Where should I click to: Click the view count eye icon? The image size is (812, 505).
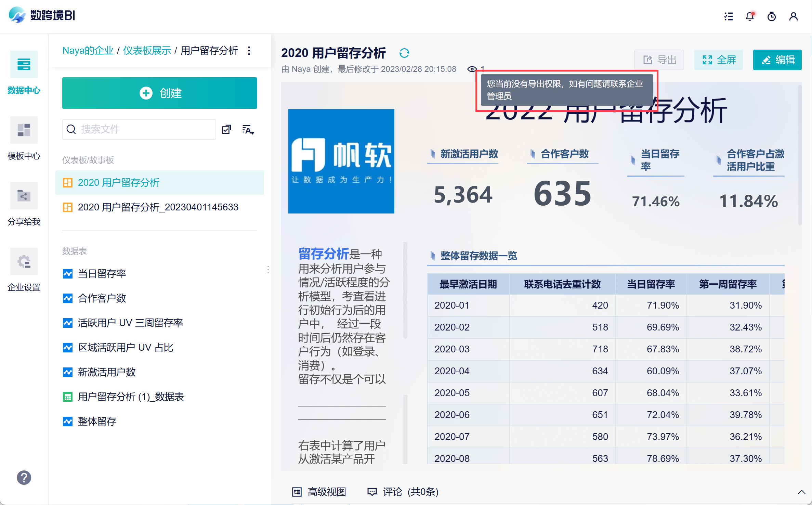[x=472, y=69]
